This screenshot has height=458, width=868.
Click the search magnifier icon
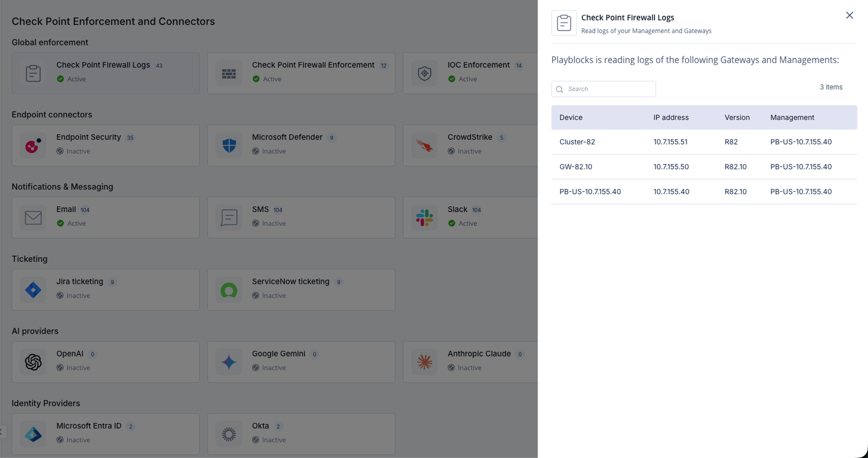[x=559, y=89]
